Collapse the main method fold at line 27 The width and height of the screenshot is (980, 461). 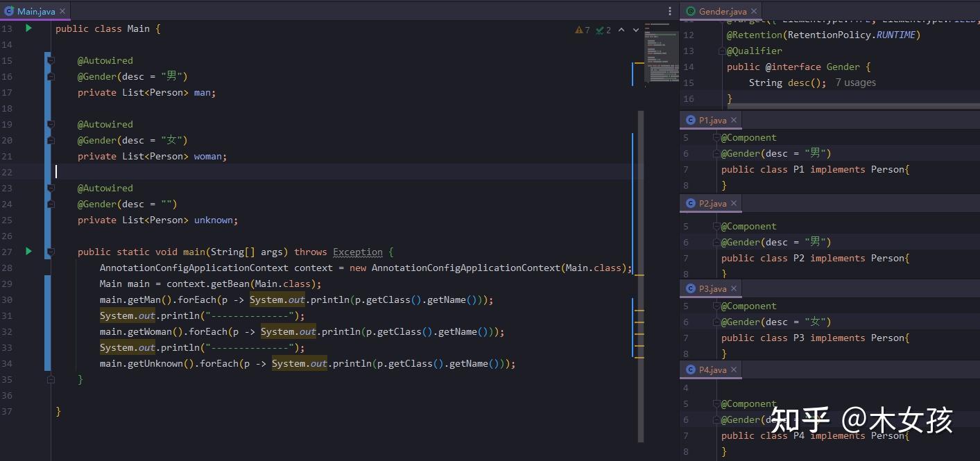pyautogui.click(x=51, y=252)
